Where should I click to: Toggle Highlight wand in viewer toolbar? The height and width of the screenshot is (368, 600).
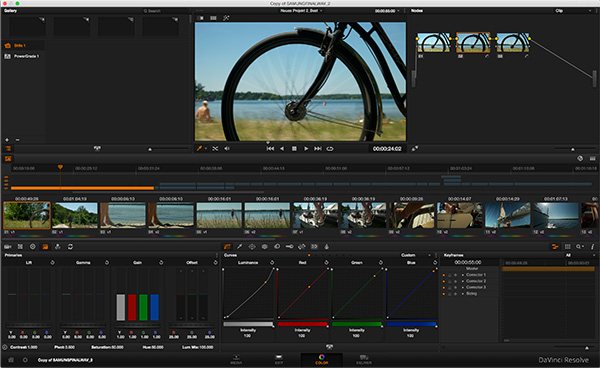coord(226,18)
